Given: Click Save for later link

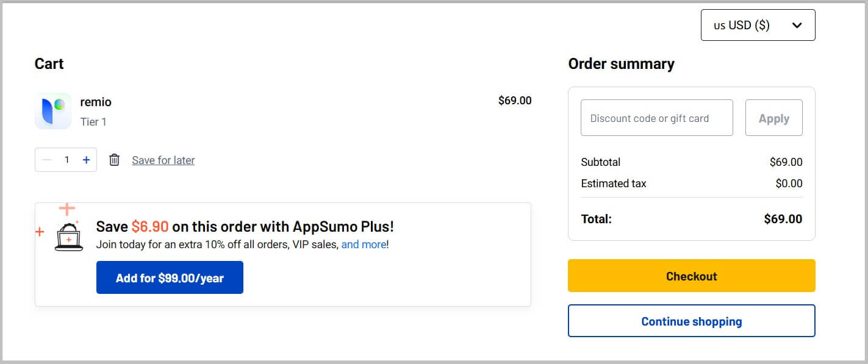Looking at the screenshot, I should click(163, 160).
